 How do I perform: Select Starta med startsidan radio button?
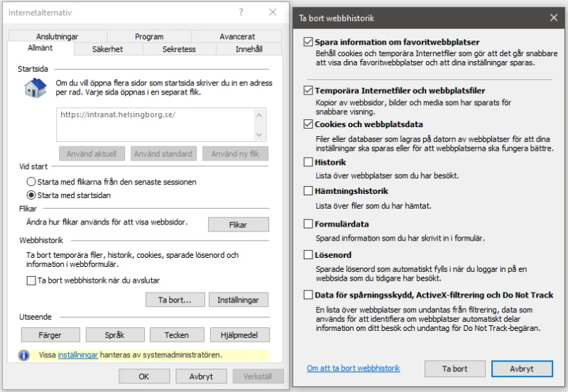coord(31,195)
